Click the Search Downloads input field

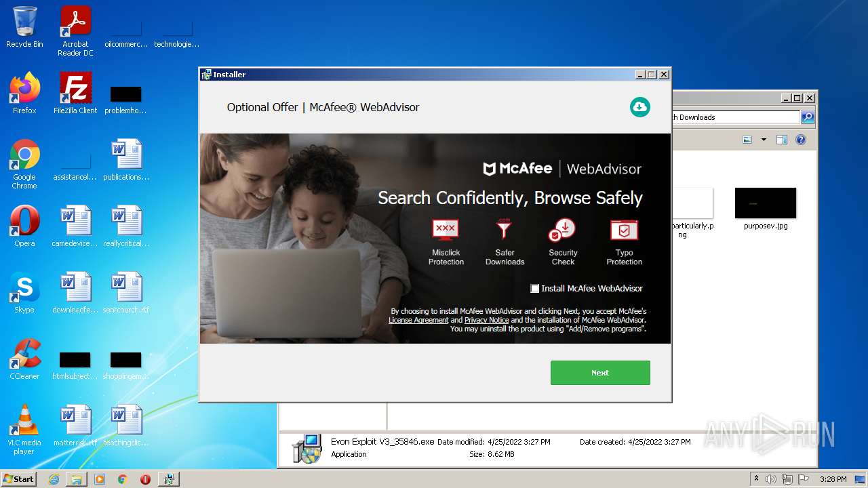pyautogui.click(x=736, y=117)
